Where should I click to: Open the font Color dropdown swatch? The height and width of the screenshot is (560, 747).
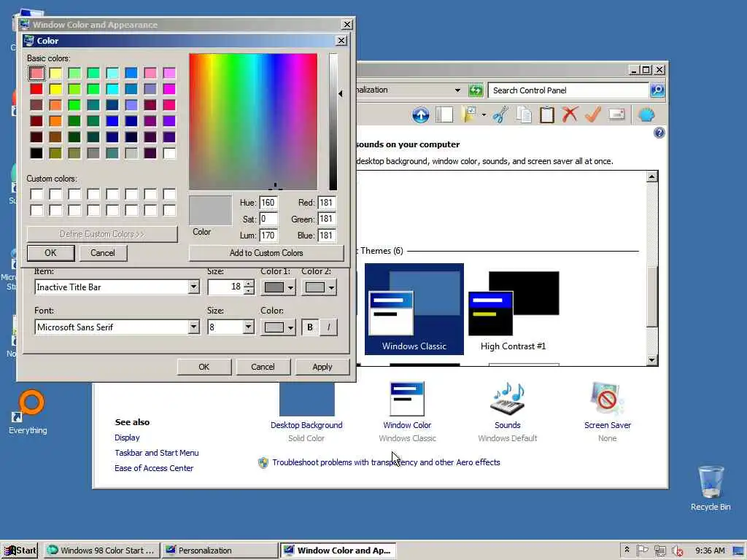pyautogui.click(x=278, y=327)
